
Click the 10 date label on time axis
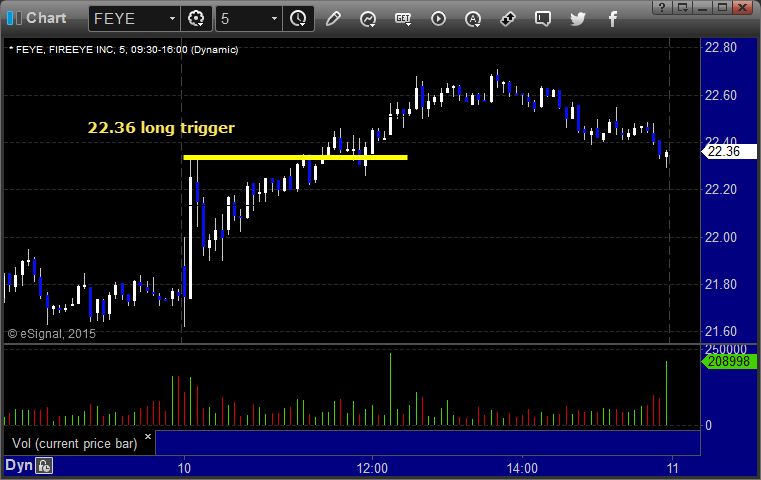click(x=184, y=468)
